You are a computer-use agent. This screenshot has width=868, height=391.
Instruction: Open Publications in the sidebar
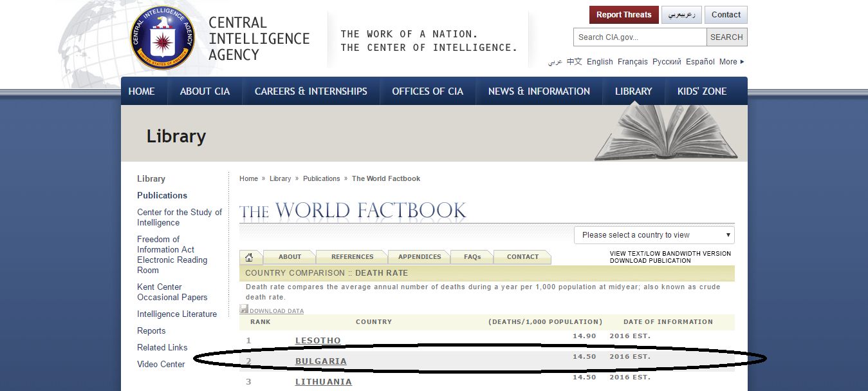pos(162,196)
